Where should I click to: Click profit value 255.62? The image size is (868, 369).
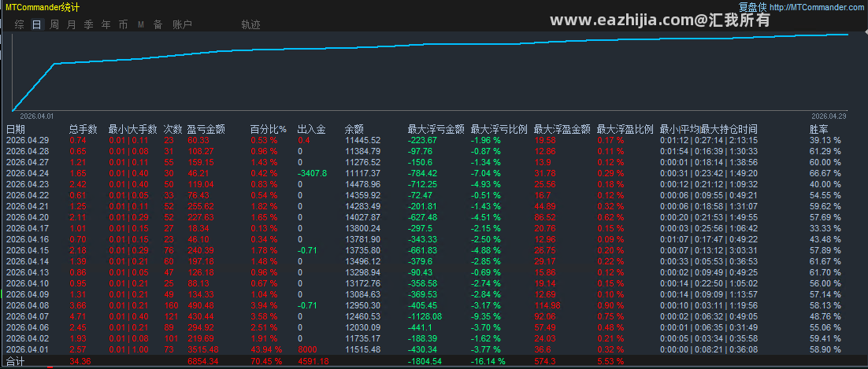pos(201,206)
